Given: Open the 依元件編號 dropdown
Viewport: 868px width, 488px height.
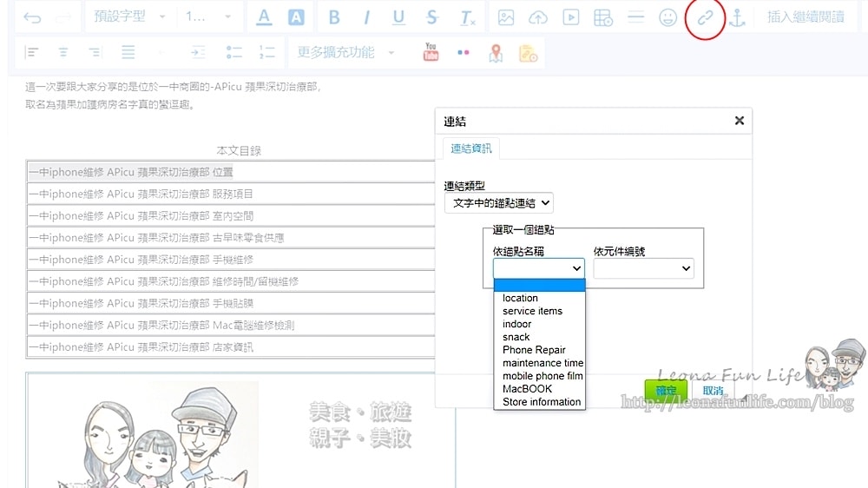Looking at the screenshot, I should (x=643, y=269).
